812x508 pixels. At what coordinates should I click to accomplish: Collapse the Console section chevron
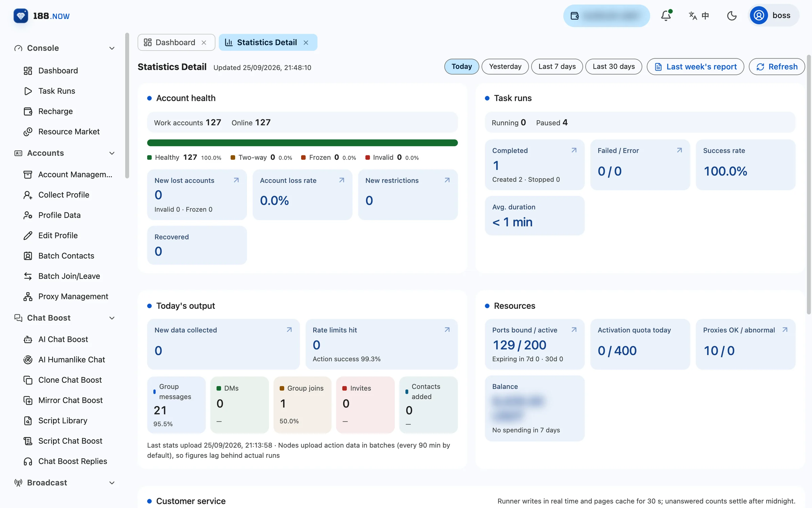[112, 48]
